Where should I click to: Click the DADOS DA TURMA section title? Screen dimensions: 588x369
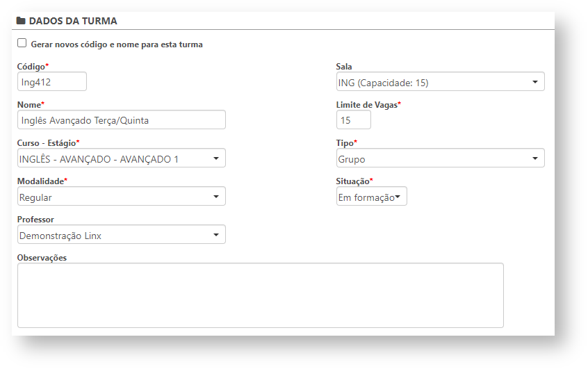[73, 21]
